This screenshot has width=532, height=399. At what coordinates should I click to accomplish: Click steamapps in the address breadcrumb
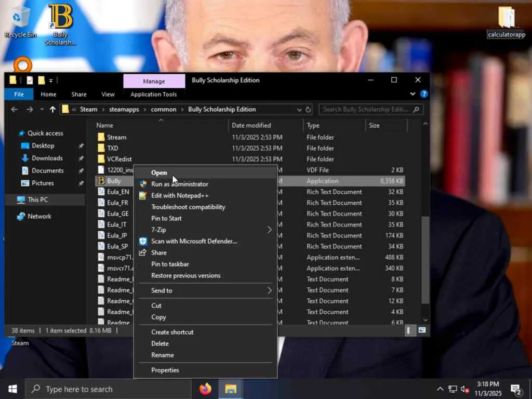(x=124, y=109)
